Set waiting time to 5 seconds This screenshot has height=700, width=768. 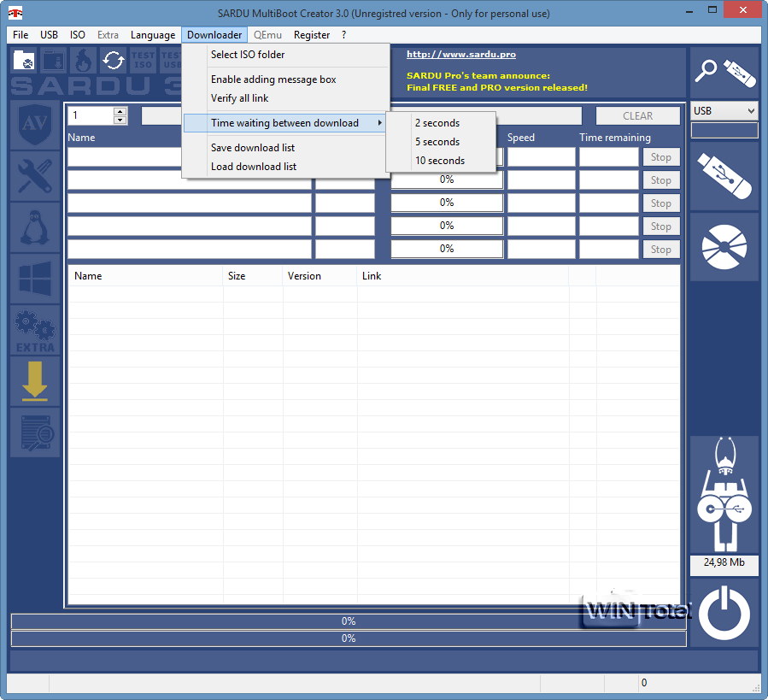coord(441,142)
